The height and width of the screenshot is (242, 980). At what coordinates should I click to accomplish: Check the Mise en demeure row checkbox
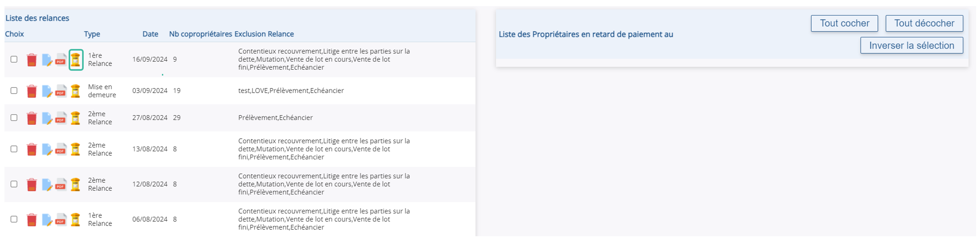tap(14, 91)
